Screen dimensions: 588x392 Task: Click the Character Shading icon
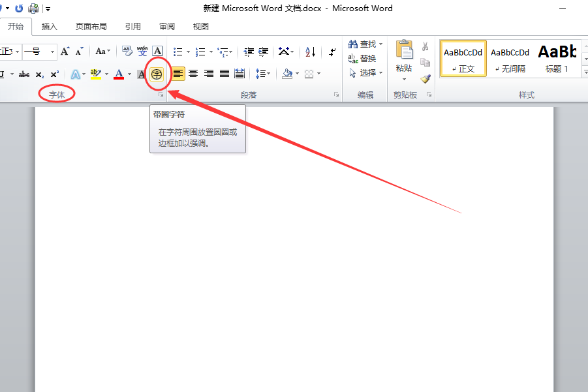tap(142, 74)
